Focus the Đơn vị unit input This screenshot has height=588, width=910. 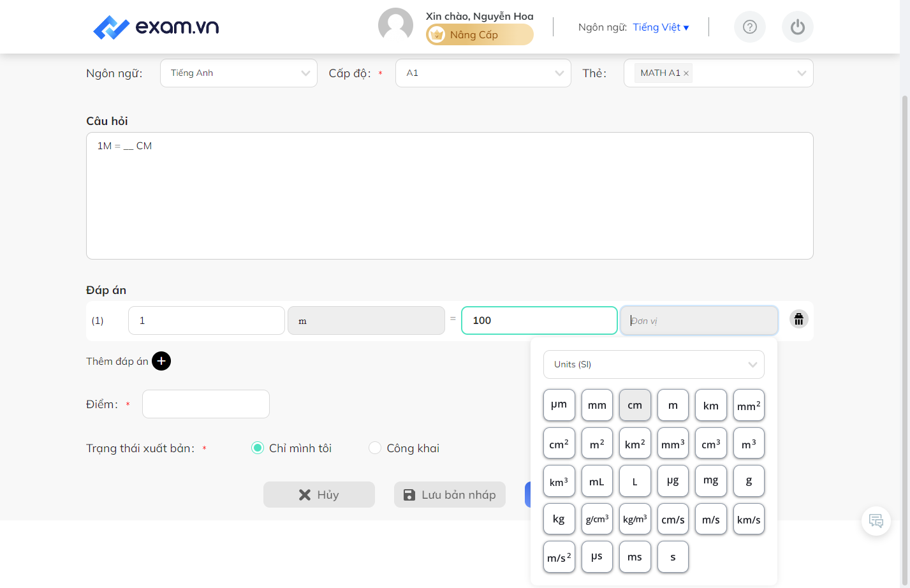[x=699, y=320]
